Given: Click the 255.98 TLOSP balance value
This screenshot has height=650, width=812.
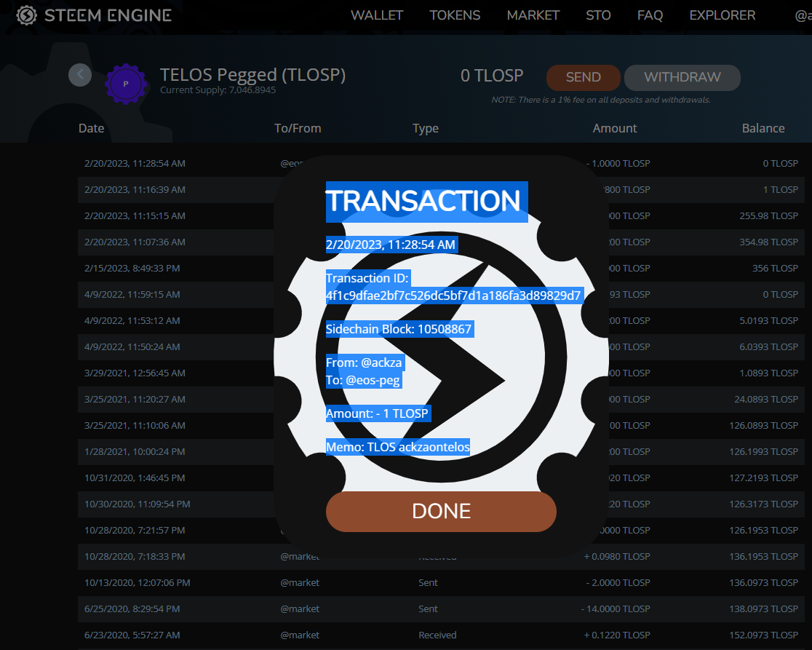Looking at the screenshot, I should pos(769,216).
